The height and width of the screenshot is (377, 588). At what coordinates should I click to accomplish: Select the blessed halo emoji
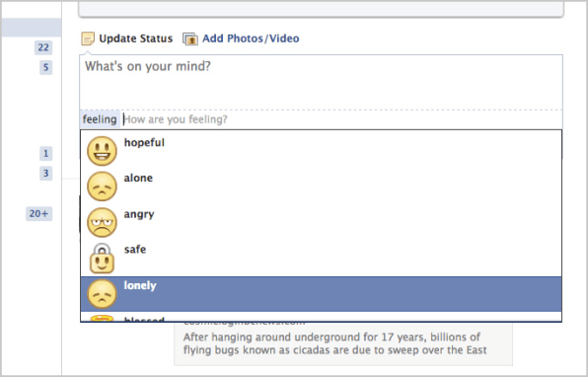point(102,318)
